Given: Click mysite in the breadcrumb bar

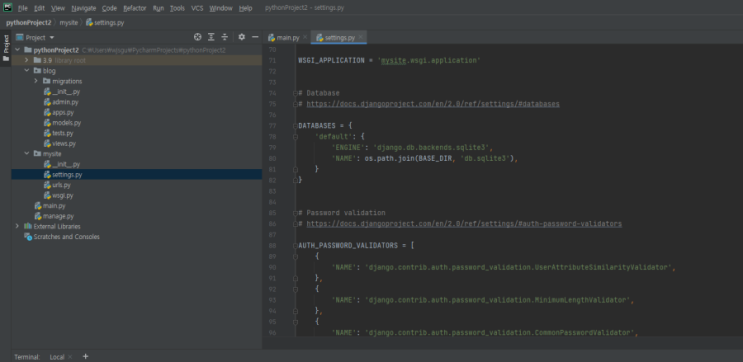Looking at the screenshot, I should 69,22.
